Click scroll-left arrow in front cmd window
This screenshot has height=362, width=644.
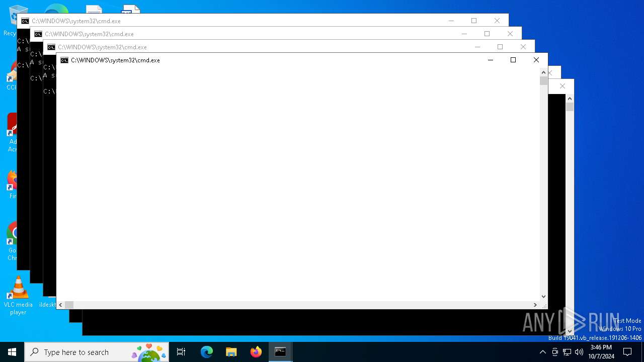[61, 305]
